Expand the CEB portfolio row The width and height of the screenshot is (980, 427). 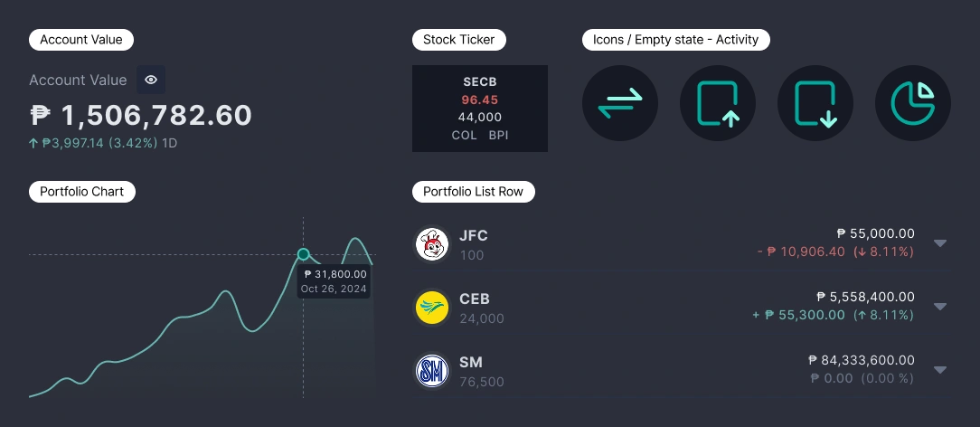point(940,307)
